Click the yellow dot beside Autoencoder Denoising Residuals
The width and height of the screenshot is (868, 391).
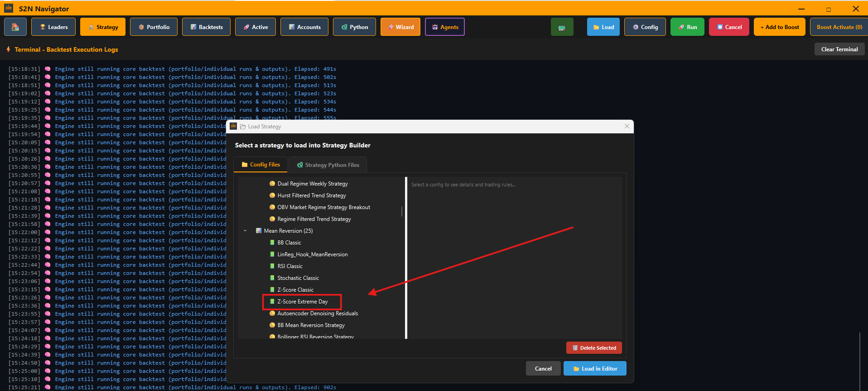click(x=272, y=313)
